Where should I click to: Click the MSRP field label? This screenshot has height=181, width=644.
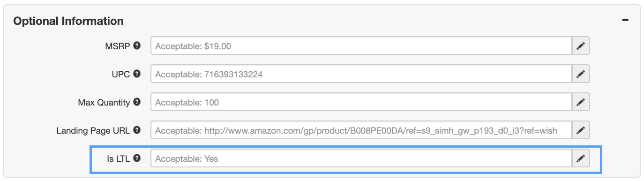tap(118, 46)
